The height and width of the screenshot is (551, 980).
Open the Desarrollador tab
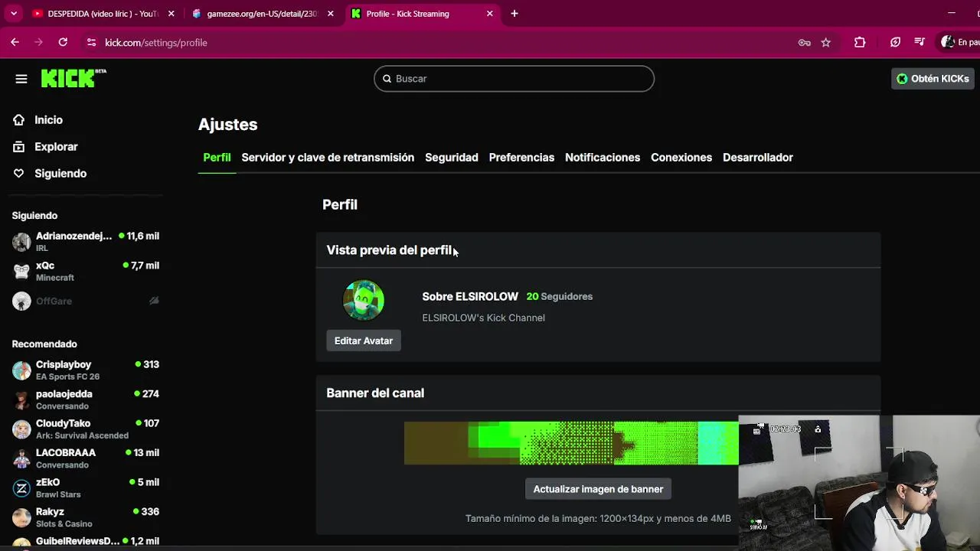click(x=758, y=158)
